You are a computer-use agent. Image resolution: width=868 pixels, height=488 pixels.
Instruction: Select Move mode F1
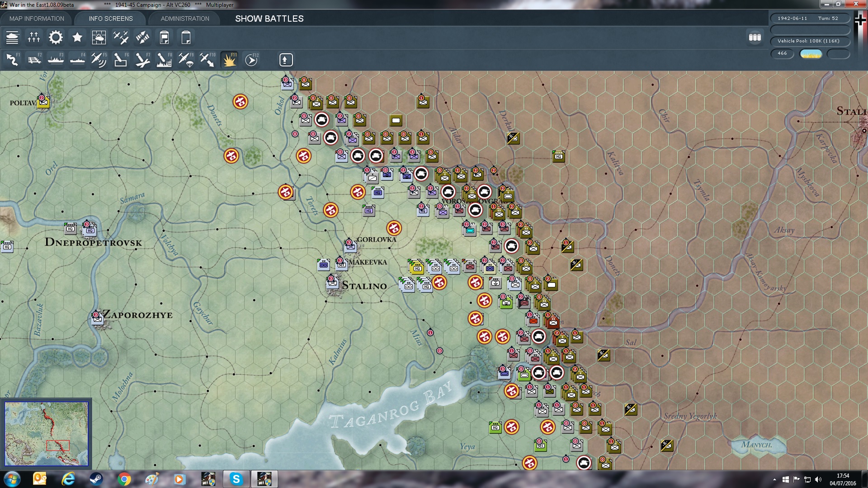[12, 60]
